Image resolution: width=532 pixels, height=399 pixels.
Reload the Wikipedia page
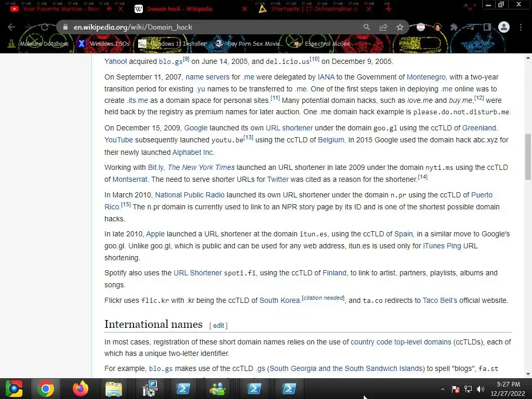45,27
